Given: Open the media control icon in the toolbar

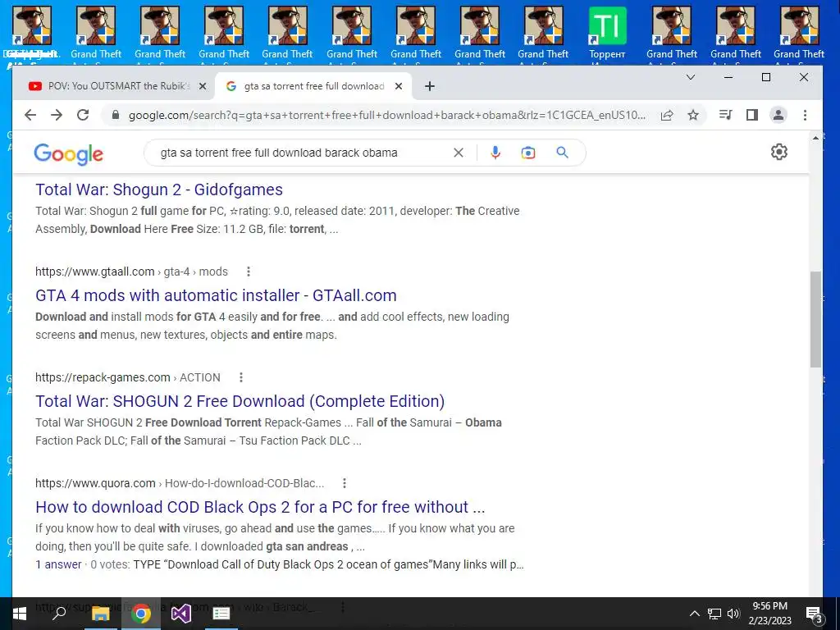Looking at the screenshot, I should point(725,115).
